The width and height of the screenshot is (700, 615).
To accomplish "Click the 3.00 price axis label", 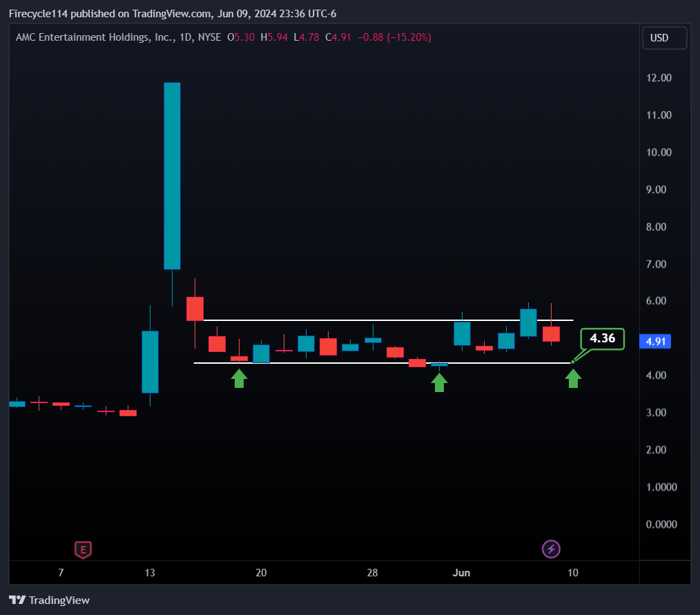I will (656, 412).
